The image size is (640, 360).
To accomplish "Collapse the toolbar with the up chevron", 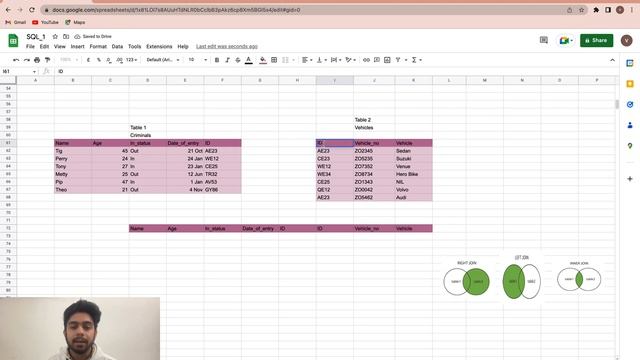I will [612, 60].
